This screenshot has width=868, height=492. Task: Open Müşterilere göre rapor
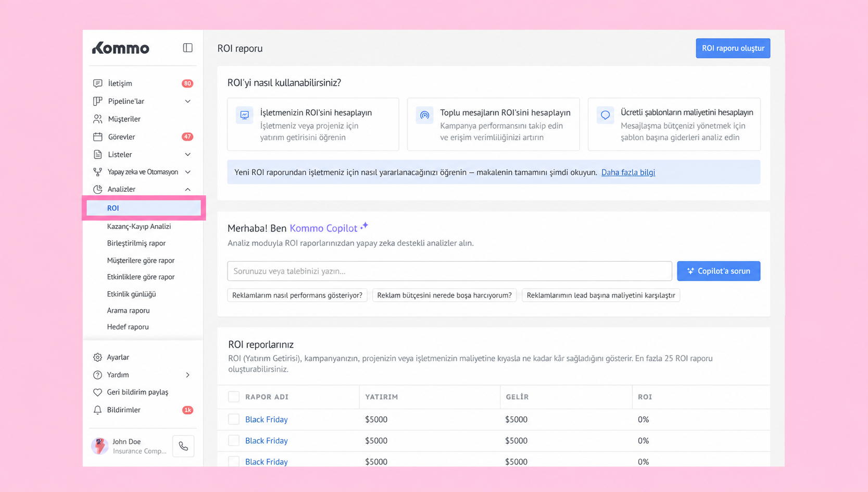coord(141,260)
